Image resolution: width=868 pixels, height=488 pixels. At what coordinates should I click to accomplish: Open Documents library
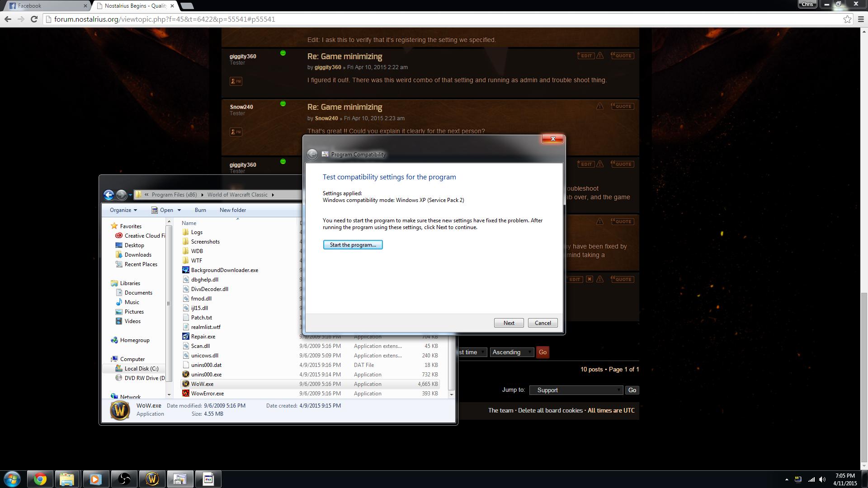[138, 293]
